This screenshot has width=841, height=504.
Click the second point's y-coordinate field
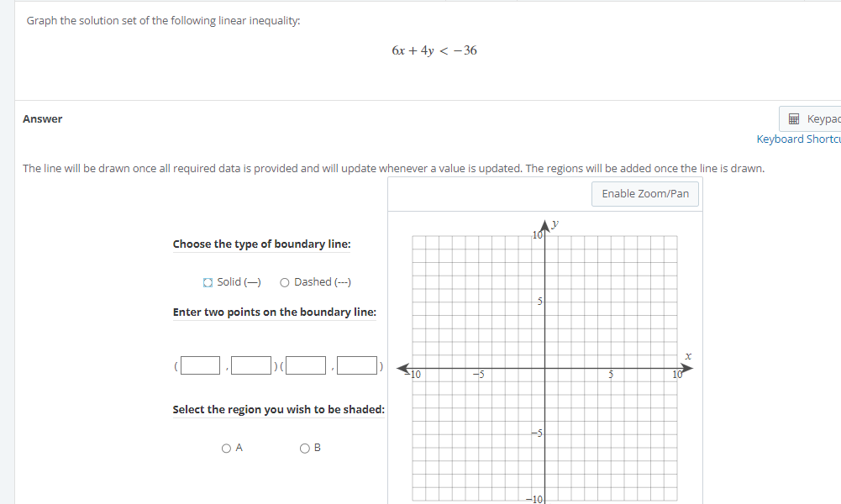coord(357,365)
